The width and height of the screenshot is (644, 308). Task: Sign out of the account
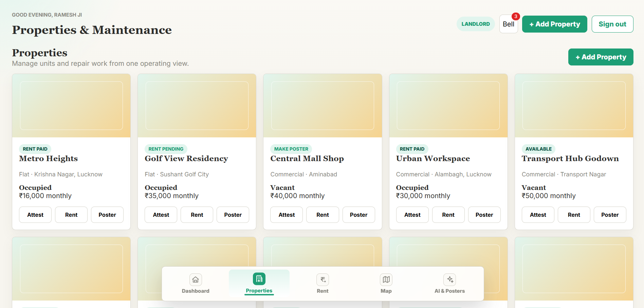(x=612, y=24)
